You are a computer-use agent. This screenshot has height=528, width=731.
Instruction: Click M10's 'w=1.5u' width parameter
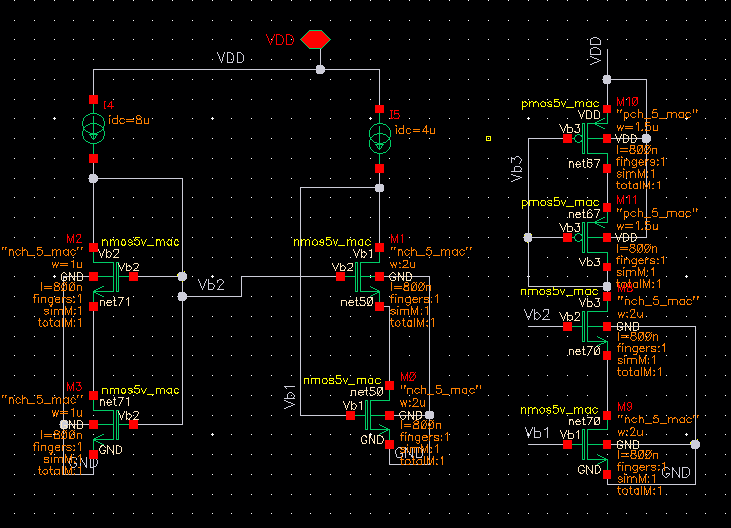pos(637,127)
